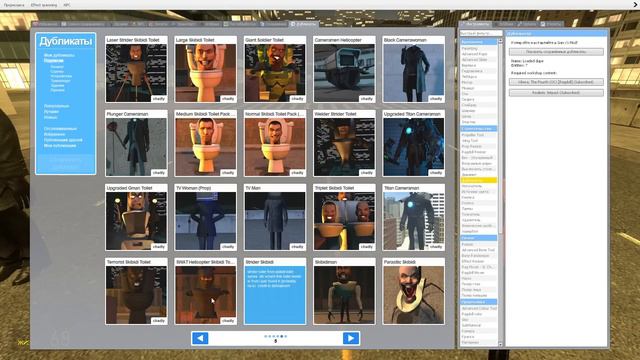Collapse the third blue category header in tool list
The width and height of the screenshot is (640, 360).
pyautogui.click(x=478, y=238)
